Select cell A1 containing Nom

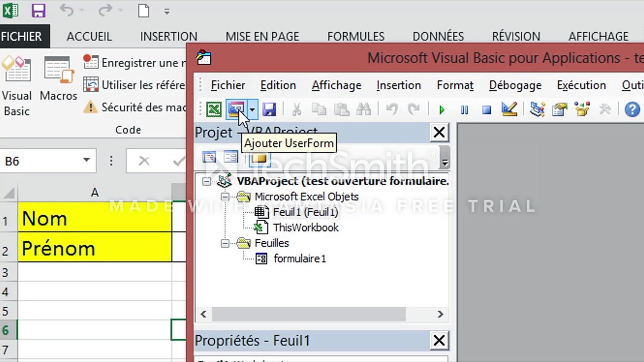pos(95,217)
